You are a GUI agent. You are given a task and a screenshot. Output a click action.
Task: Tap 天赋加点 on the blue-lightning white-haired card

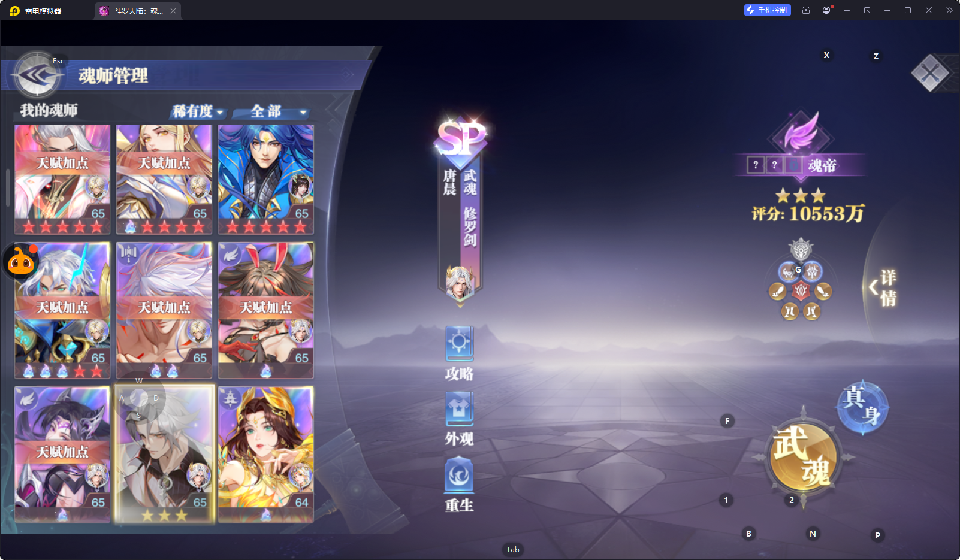click(62, 307)
